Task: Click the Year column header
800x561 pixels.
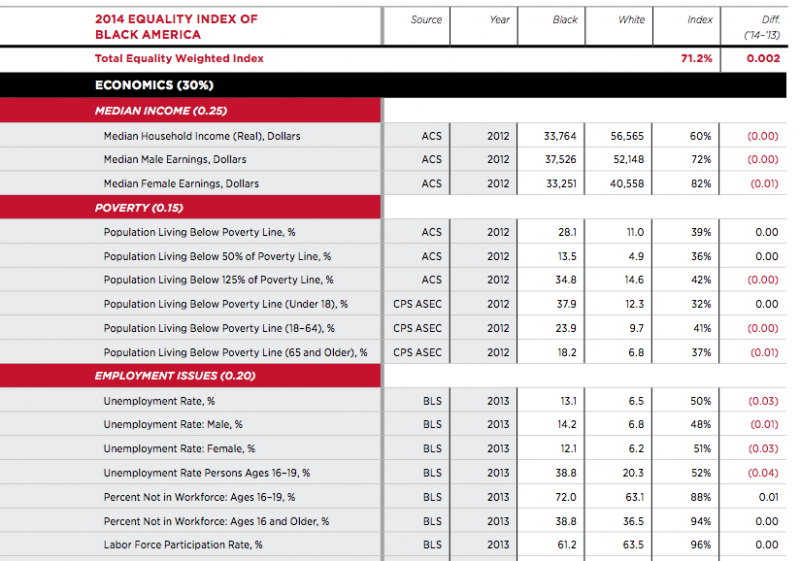Action: click(500, 20)
